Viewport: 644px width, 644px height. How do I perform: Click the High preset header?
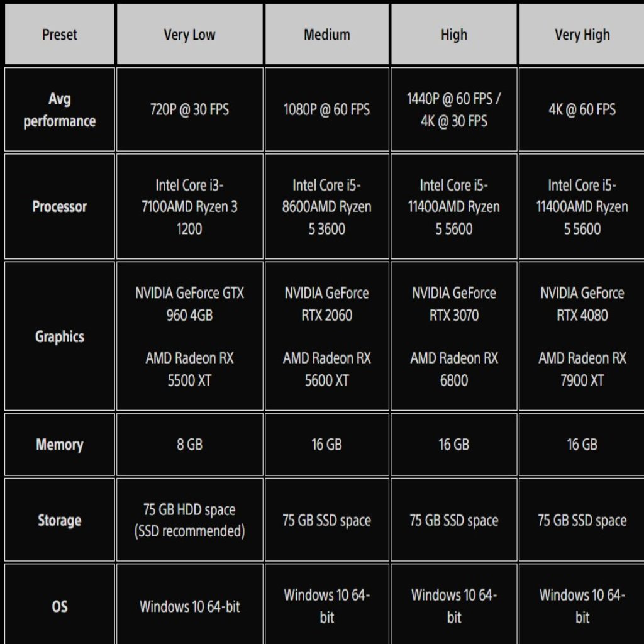point(454,35)
